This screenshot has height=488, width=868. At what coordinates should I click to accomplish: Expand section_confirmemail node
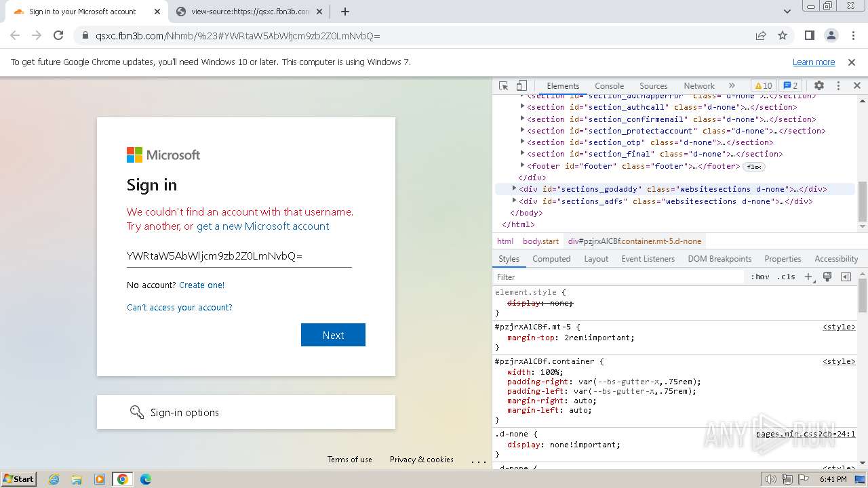[522, 119]
